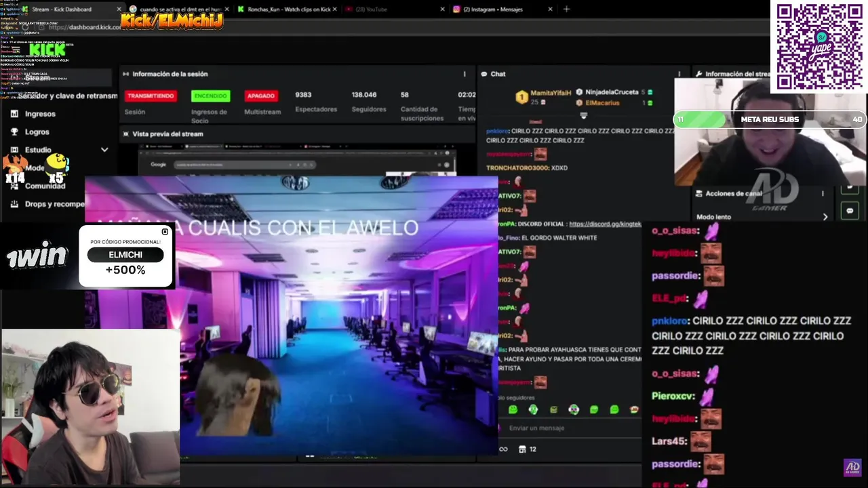
Task: Open the Acciones de canal kebab menu
Action: click(x=823, y=193)
